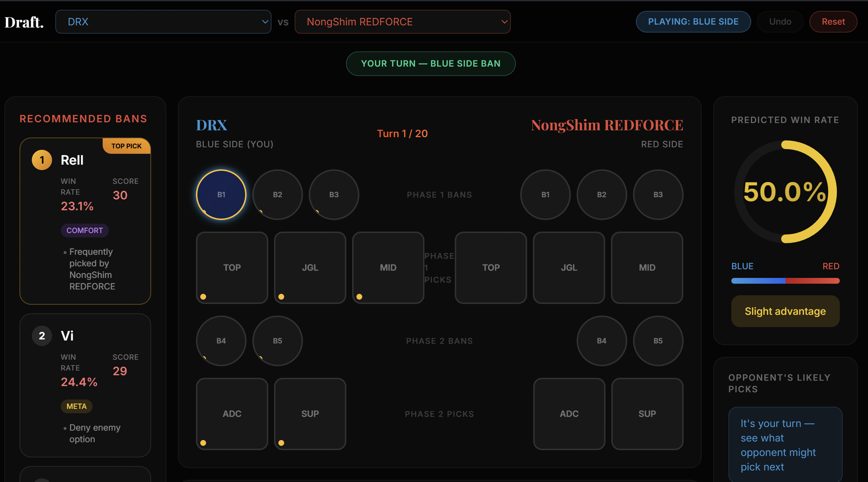868x482 pixels.
Task: Click the blue side TOP pick slot
Action: pyautogui.click(x=232, y=268)
